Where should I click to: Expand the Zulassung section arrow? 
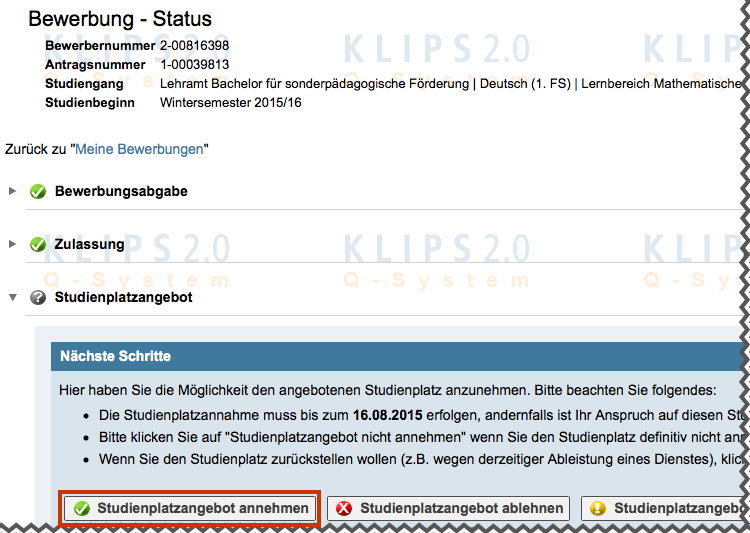[x=12, y=244]
